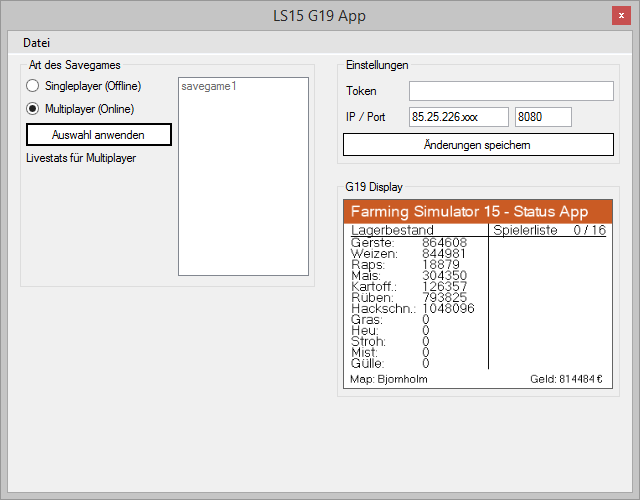Click the Heu row label
The height and width of the screenshot is (500, 640).
tap(364, 331)
